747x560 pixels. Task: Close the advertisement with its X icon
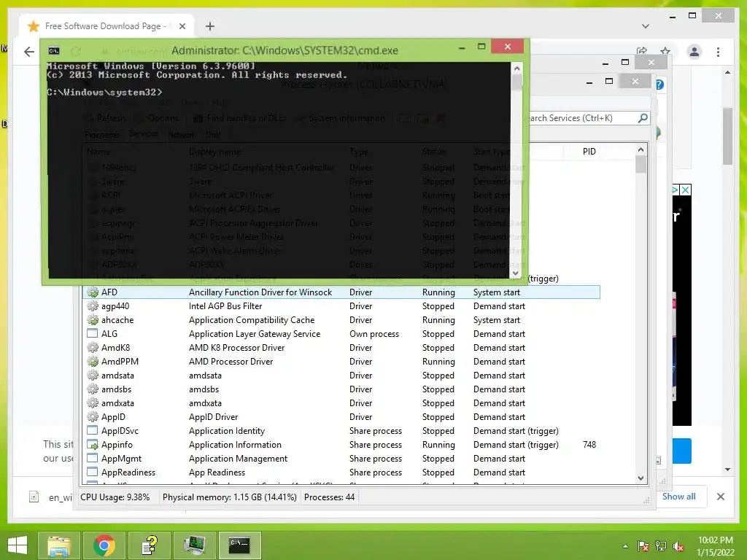click(686, 190)
